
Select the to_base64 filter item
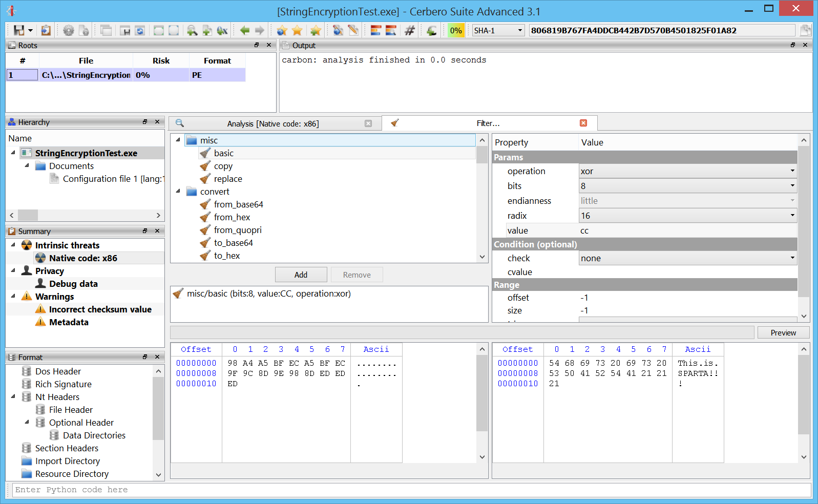tap(234, 243)
